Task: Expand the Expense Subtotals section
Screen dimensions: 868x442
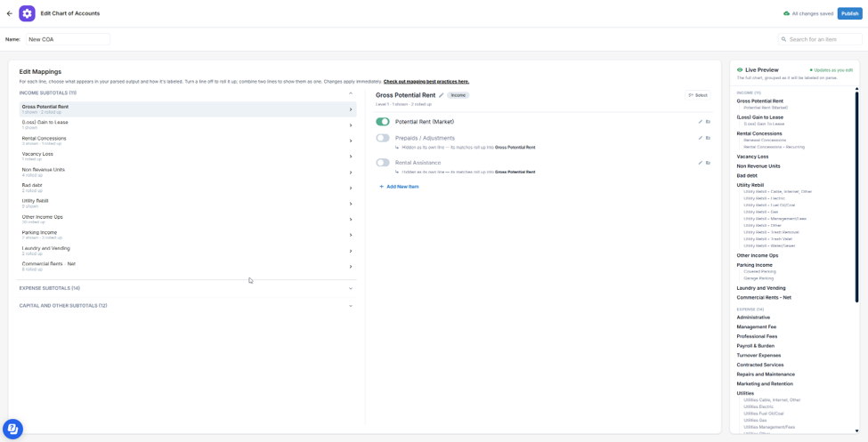Action: click(351, 288)
